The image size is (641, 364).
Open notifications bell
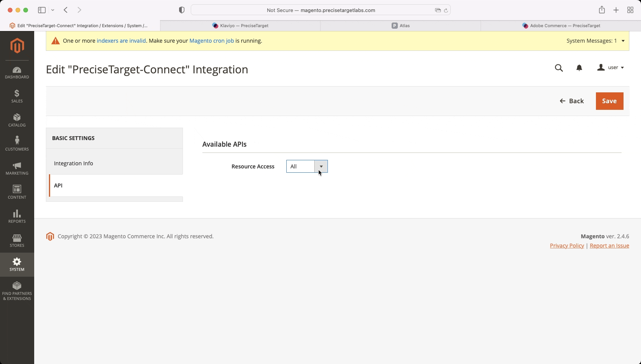579,68
